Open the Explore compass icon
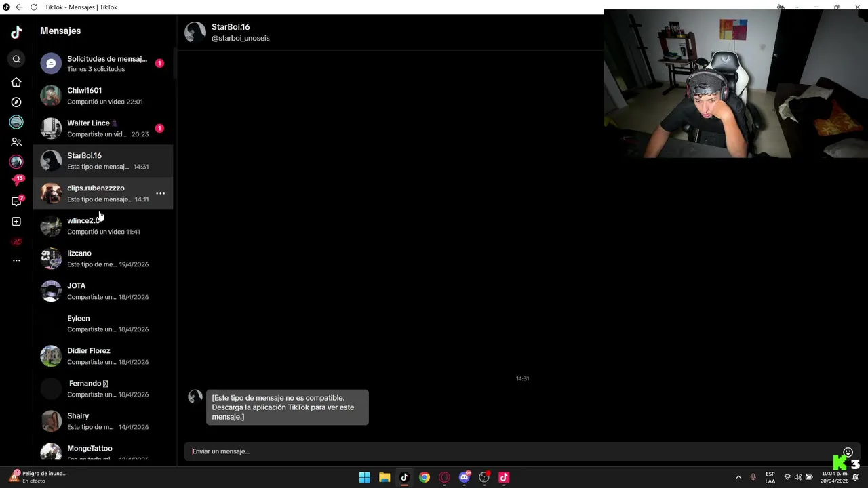The image size is (868, 488). pos(16,102)
